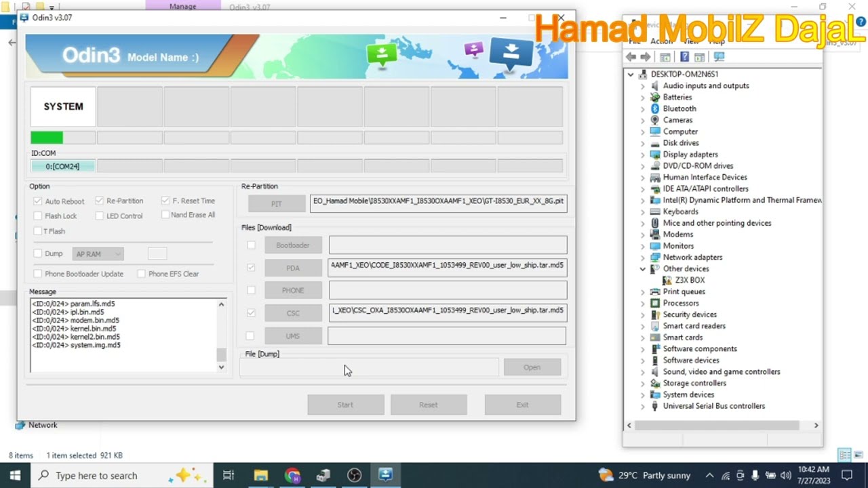Show hidden icons in the system tray
This screenshot has width=868, height=488.
tap(709, 475)
